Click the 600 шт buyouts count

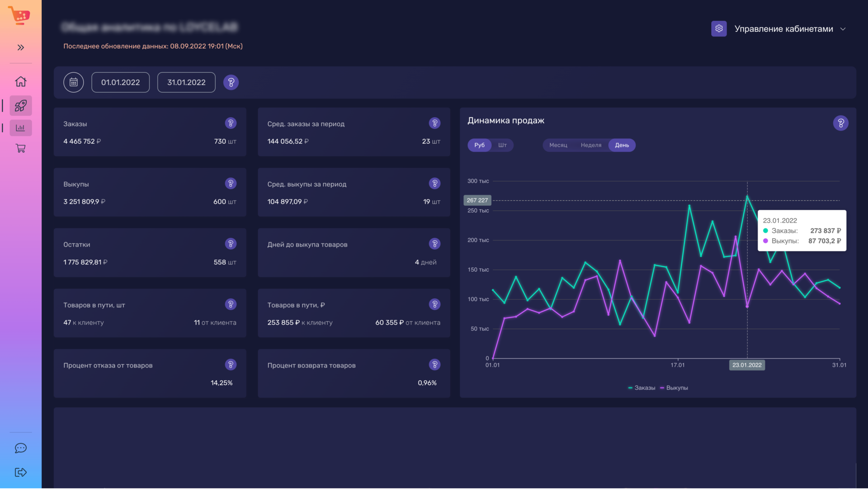click(x=225, y=202)
